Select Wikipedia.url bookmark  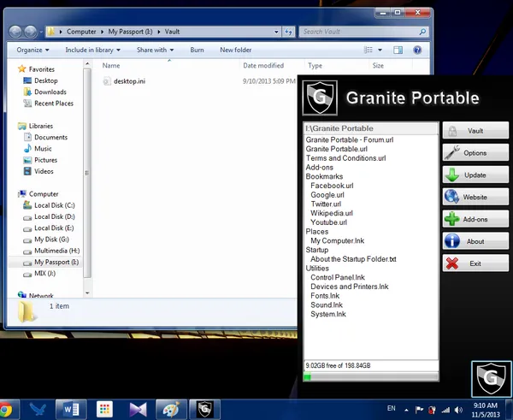click(332, 213)
